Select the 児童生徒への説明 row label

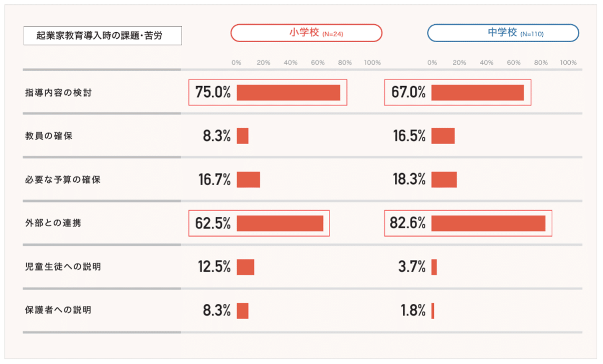coord(63,267)
